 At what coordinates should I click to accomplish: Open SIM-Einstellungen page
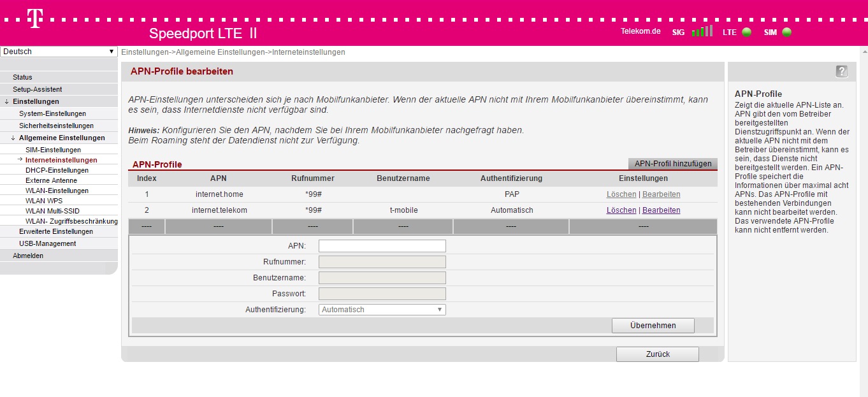(x=53, y=150)
